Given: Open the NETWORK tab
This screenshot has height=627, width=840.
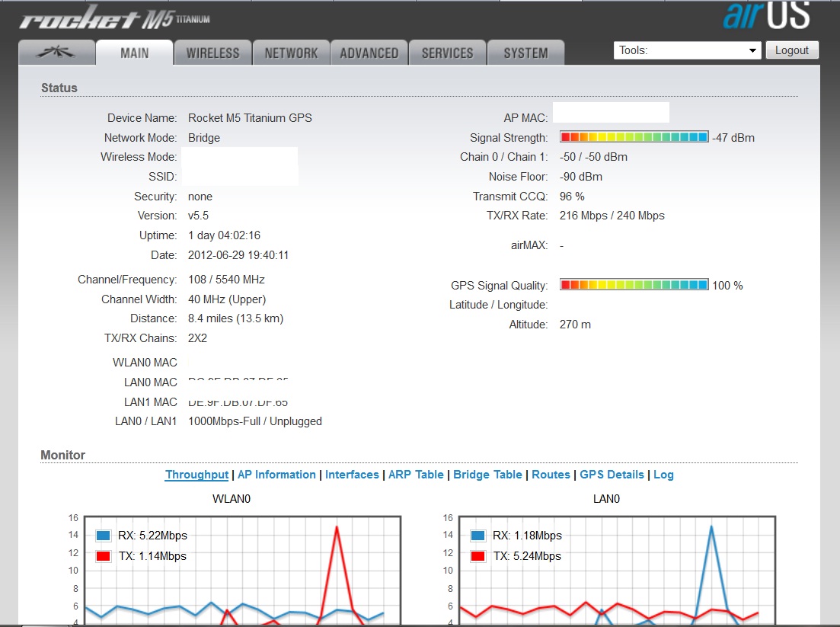Looking at the screenshot, I should tap(291, 53).
